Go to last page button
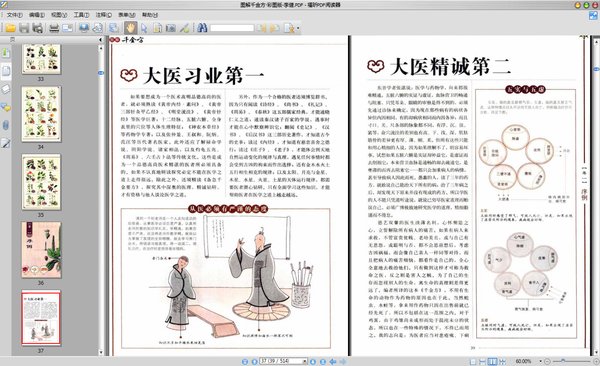The width and height of the screenshot is (600, 366). 323,361
